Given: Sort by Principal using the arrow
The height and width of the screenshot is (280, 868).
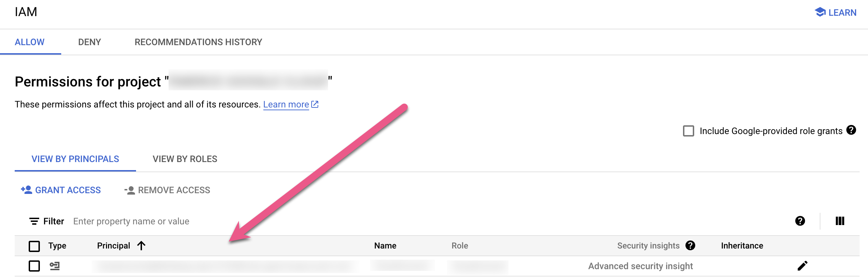Looking at the screenshot, I should 141,246.
